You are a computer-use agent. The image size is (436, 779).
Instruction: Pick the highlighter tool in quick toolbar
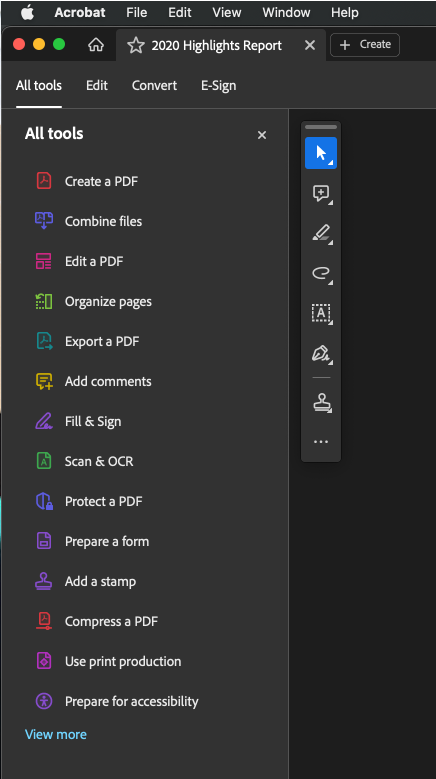[x=321, y=234]
